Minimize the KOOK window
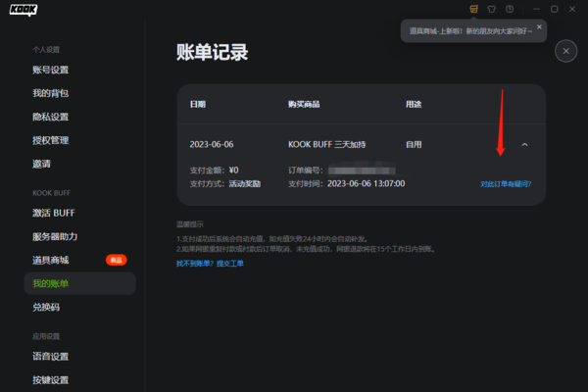This screenshot has height=392, width=588. point(537,9)
